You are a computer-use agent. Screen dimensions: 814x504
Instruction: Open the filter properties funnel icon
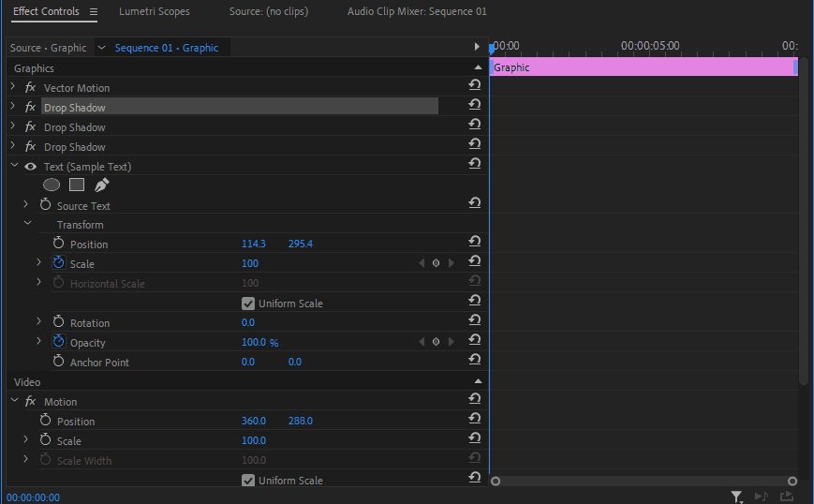coord(736,497)
